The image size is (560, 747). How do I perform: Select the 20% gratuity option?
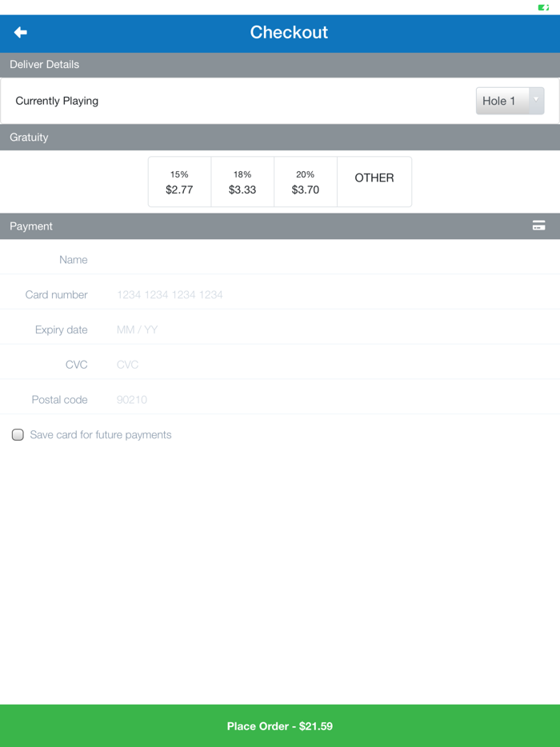pos(306,182)
